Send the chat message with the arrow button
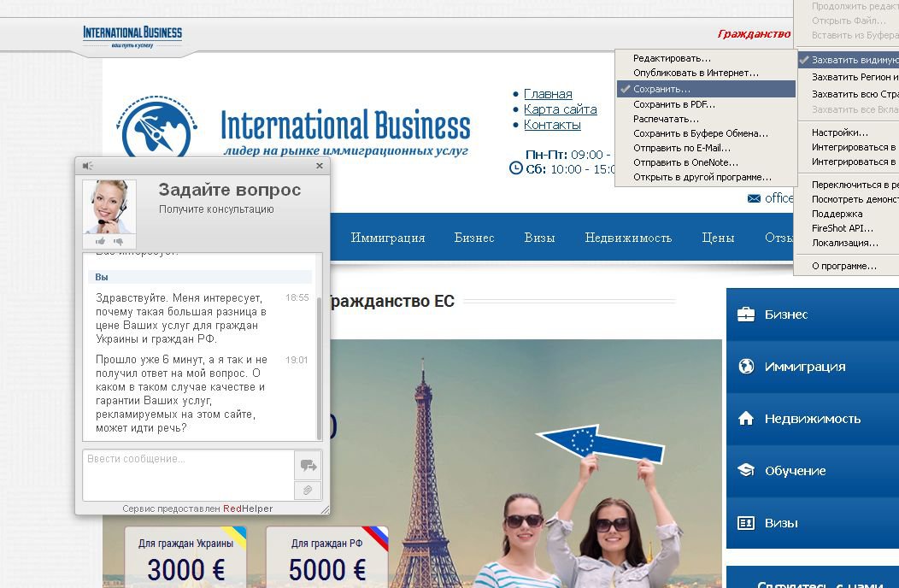 308,466
